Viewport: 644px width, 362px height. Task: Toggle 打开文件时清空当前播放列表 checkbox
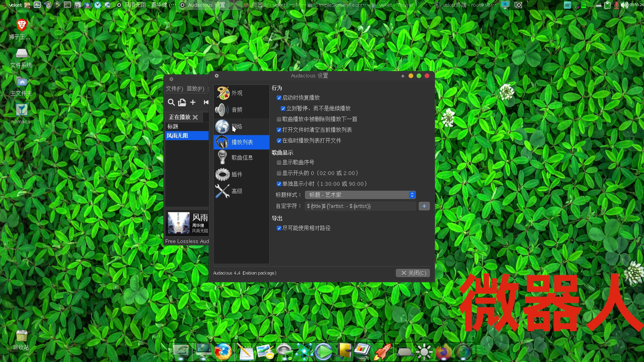(279, 130)
